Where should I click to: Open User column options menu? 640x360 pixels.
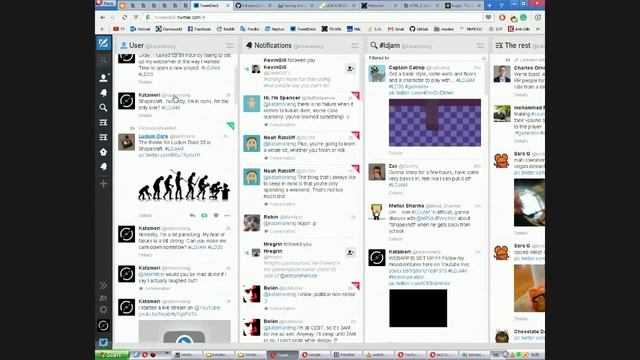(x=230, y=46)
